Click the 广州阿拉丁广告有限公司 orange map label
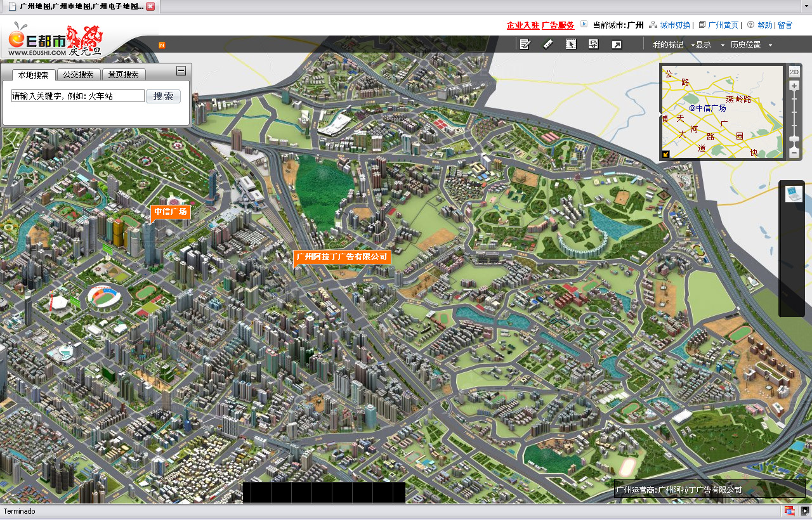This screenshot has height=520, width=812. 343,257
